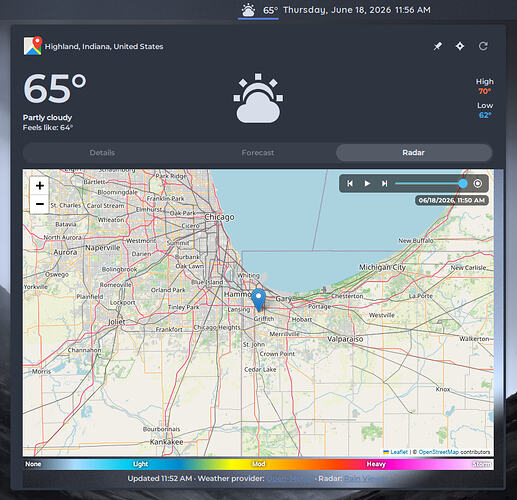517x500 pixels.
Task: Click the radar timeline slider handle
Action: tap(463, 183)
